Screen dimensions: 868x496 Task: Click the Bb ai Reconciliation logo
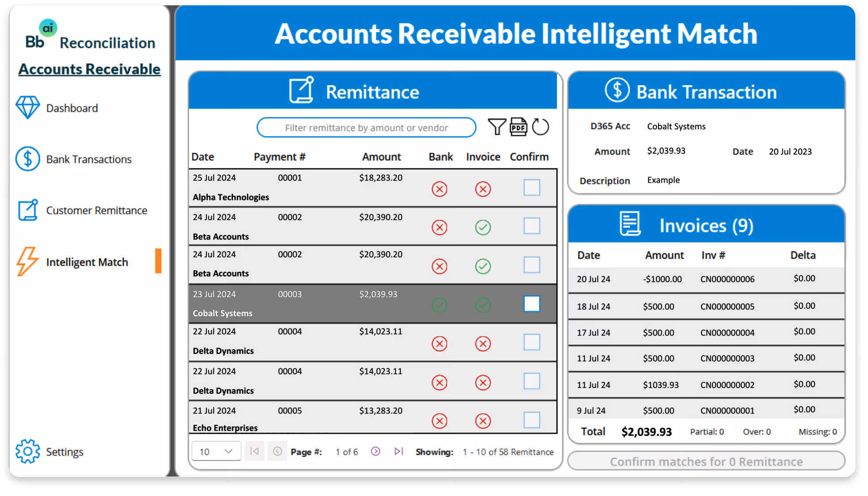tap(90, 35)
